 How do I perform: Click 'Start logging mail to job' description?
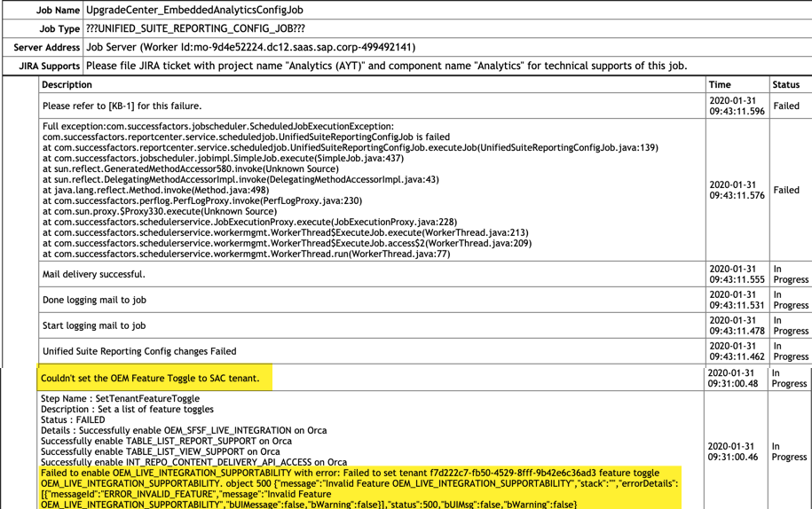(x=94, y=325)
